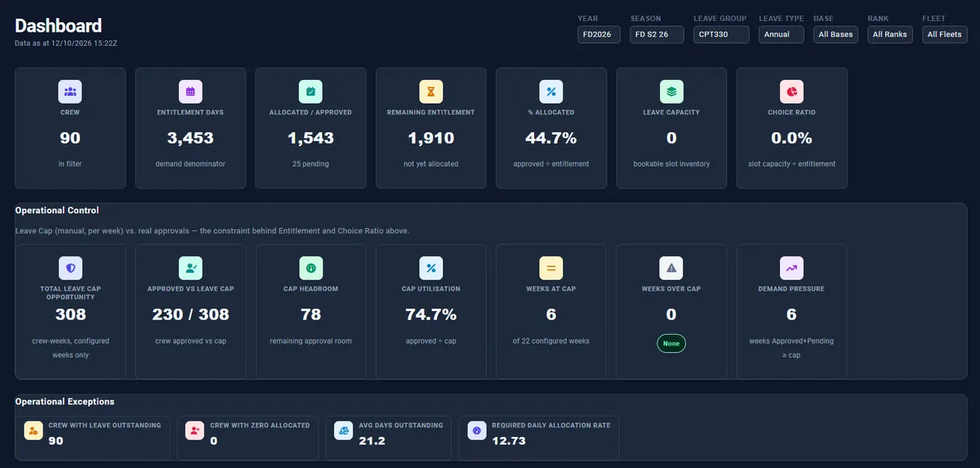Click the 25 pending text
This screenshot has height=468, width=980.
point(310,164)
